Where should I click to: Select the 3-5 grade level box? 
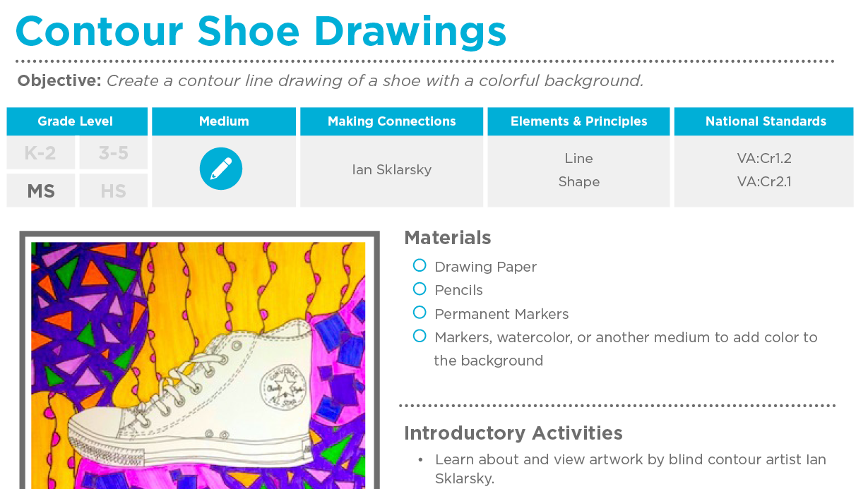click(x=113, y=153)
